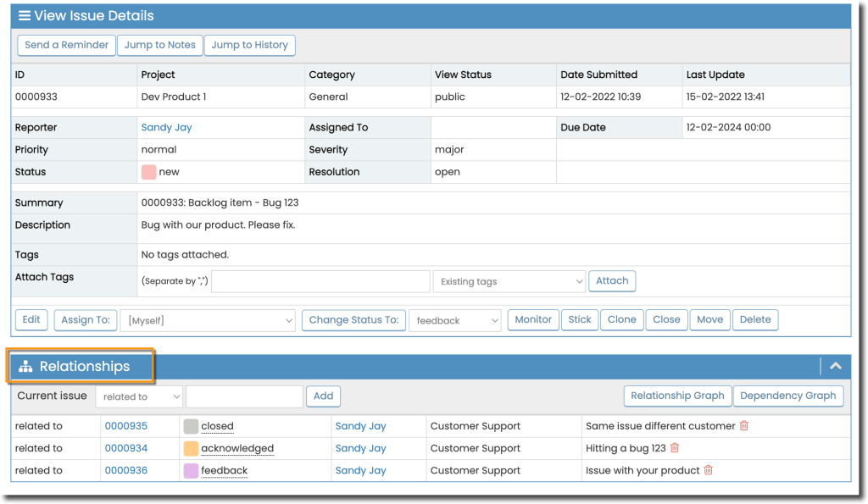Open reporter Sandy Jay profile link
868x504 pixels.
point(166,127)
